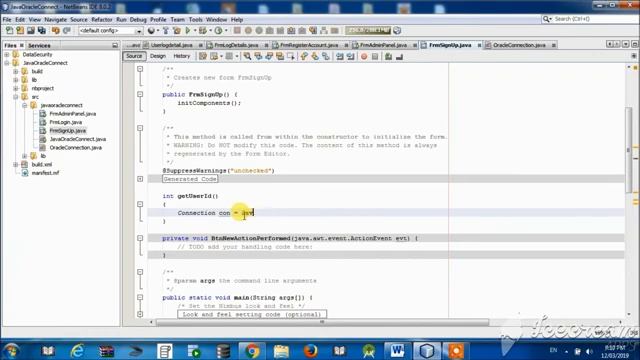Select FrmLogin.java in the file tree
640x360 pixels.
[x=65, y=122]
